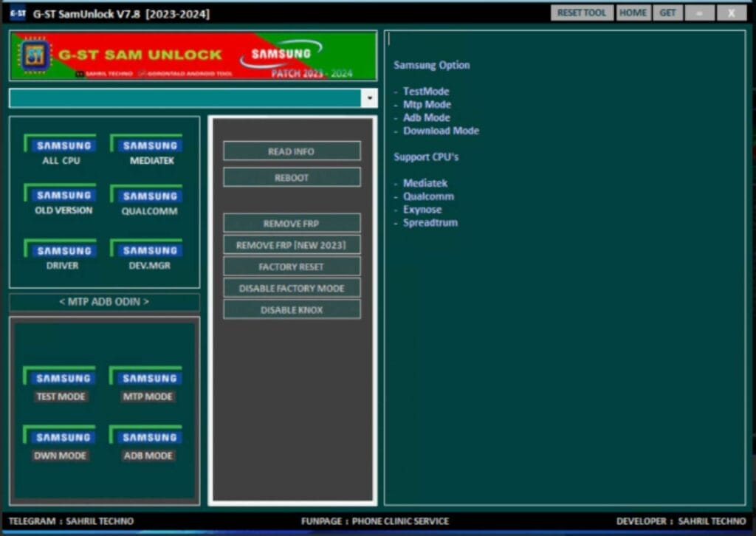
Task: Execute the DISABLE KNOX function
Action: [x=292, y=309]
